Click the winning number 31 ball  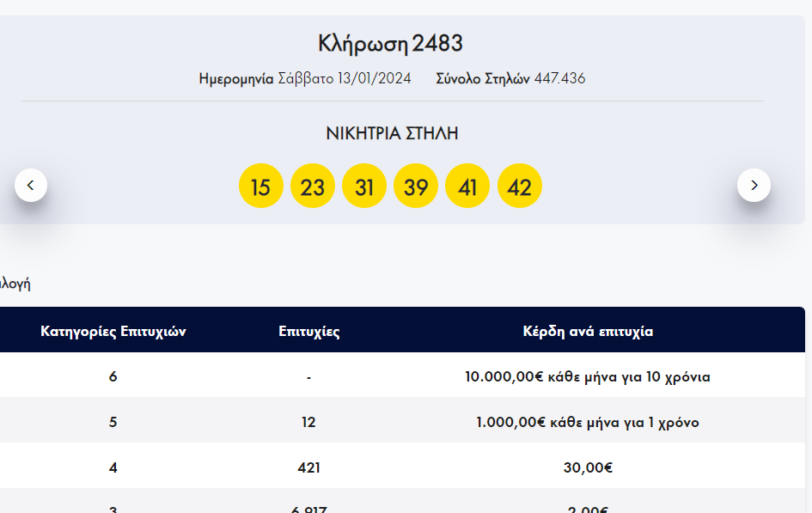(364, 186)
